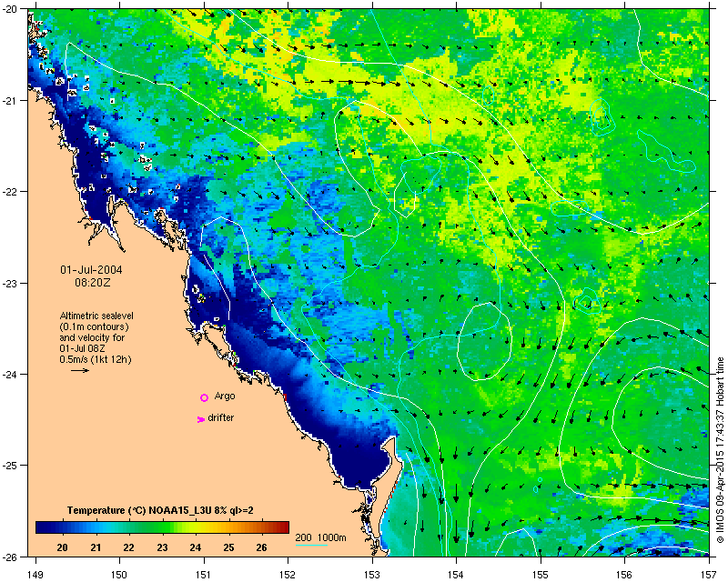Click the magenta Argo circle marker
Screen dimensions: 728x582
tap(204, 397)
